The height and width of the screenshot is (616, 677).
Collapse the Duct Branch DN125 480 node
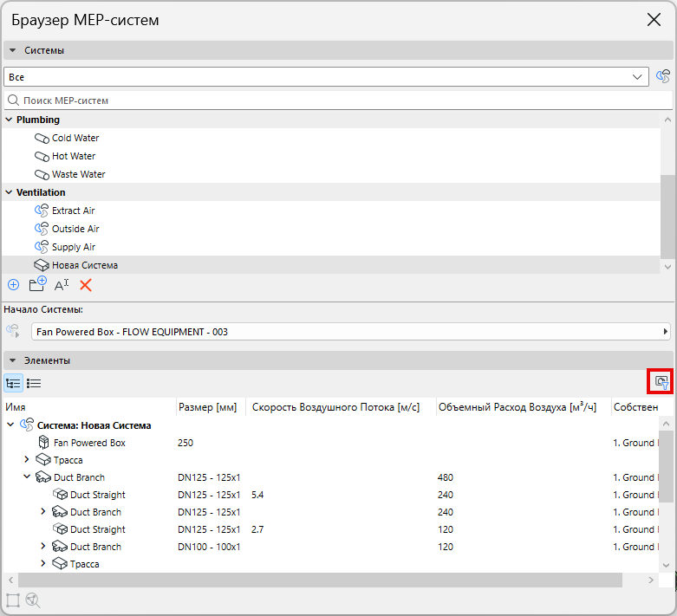point(27,477)
